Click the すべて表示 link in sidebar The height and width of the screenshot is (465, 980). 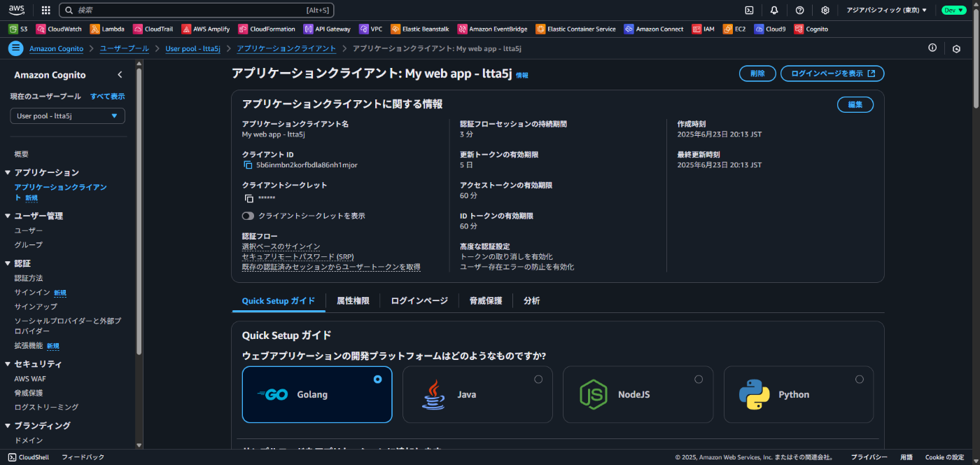pos(108,96)
